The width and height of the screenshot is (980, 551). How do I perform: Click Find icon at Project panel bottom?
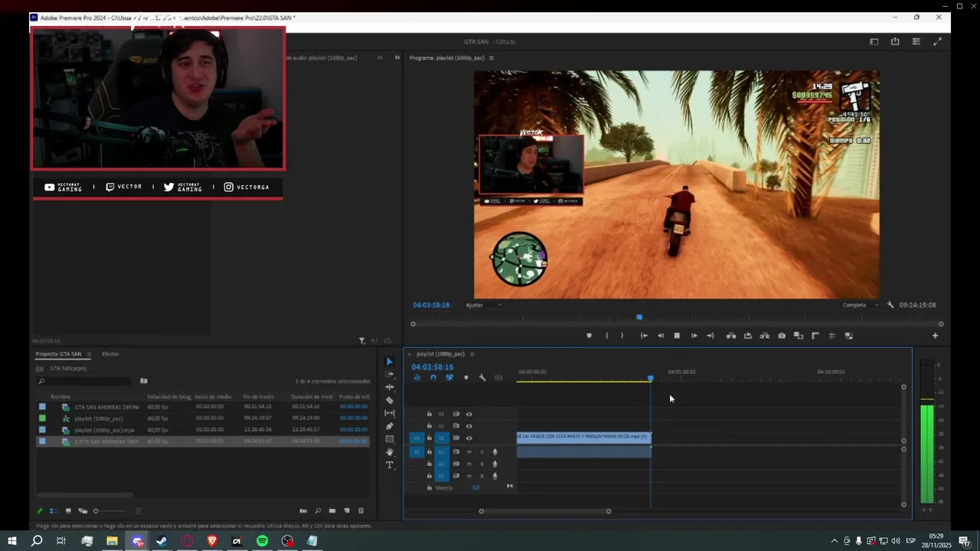(x=318, y=511)
